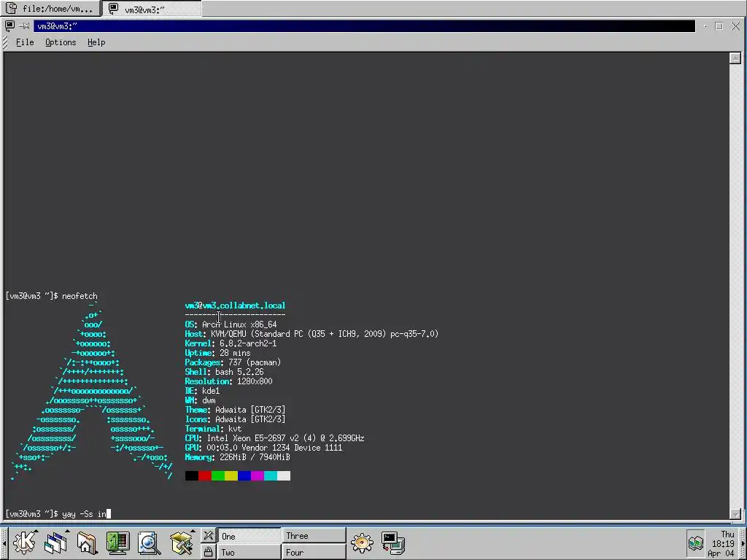747x560 pixels.
Task: Click the 'GPU: 00:03.0 Vendor 1234' line
Action: click(x=264, y=448)
